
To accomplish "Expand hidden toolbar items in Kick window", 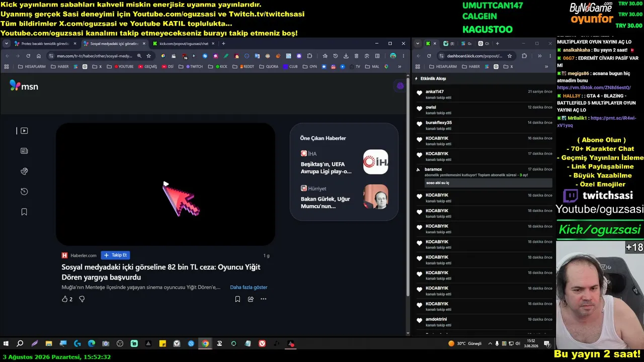I will click(x=539, y=56).
